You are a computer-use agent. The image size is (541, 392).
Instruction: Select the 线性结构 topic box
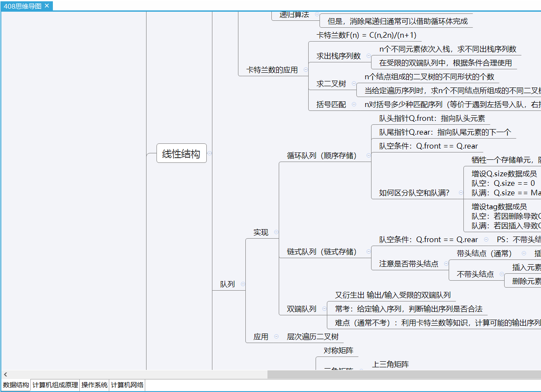click(x=181, y=153)
